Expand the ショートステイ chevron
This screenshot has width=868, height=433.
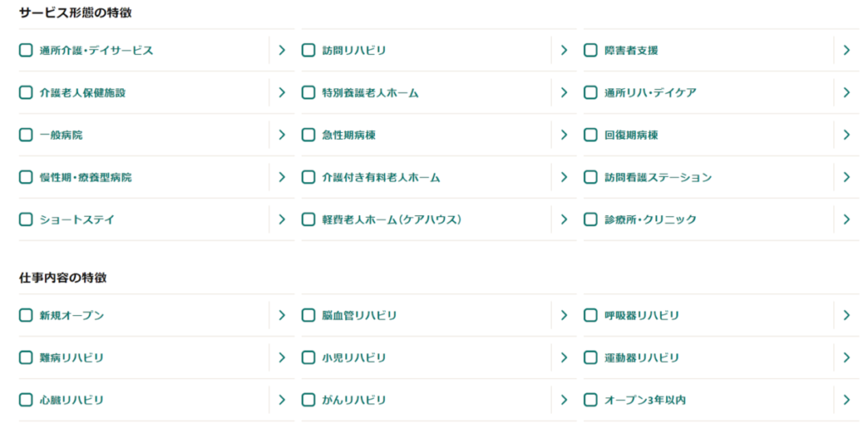point(282,219)
